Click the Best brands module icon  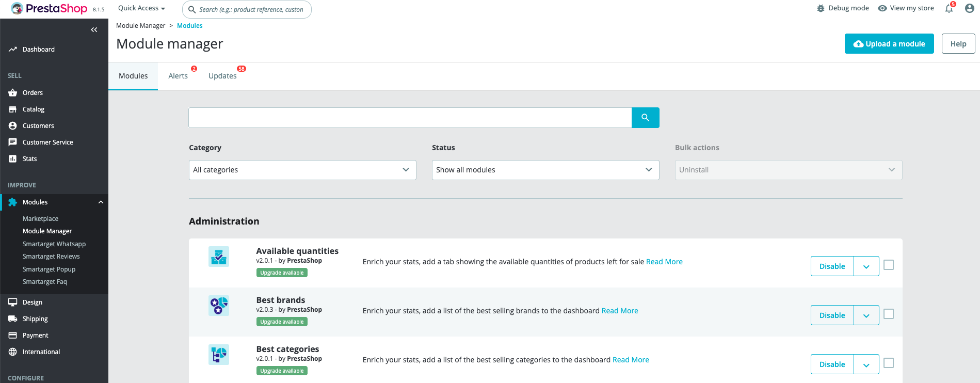point(219,306)
